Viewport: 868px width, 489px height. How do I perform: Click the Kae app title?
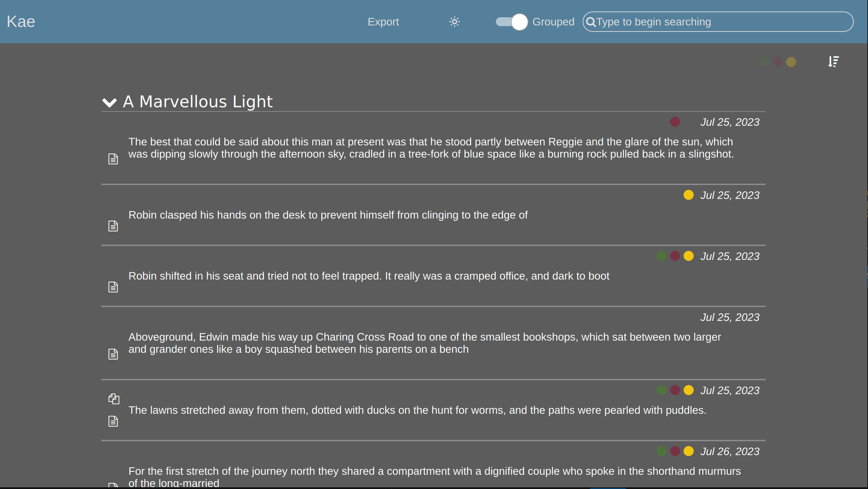(21, 22)
